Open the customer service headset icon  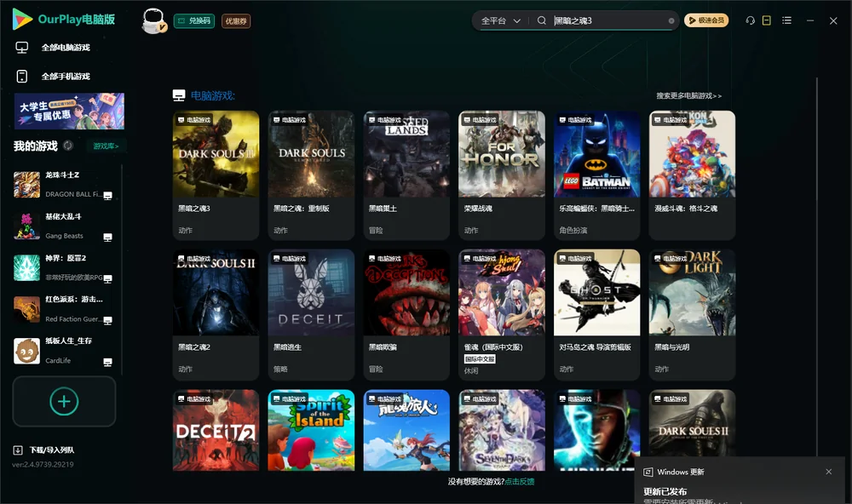click(x=751, y=20)
